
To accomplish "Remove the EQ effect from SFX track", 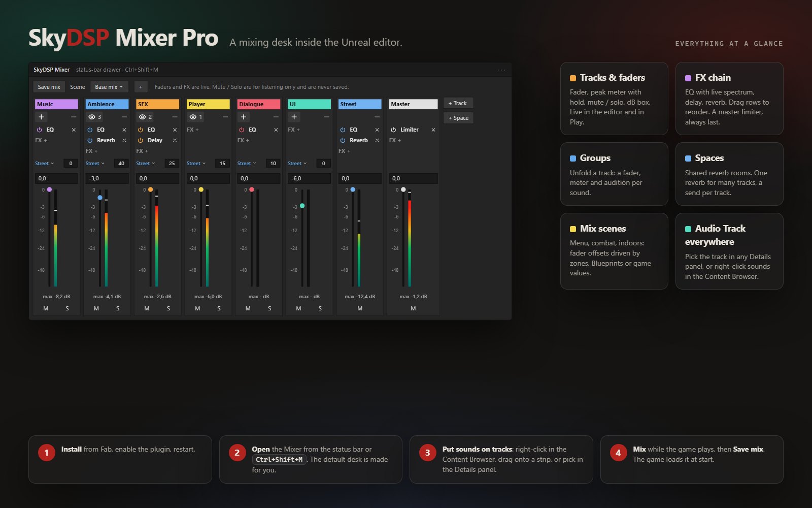I will (x=175, y=130).
